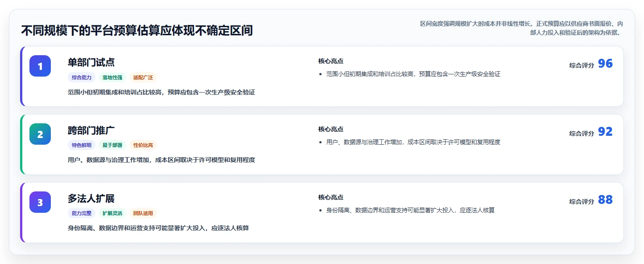Image resolution: width=644 pixels, height=264 pixels.
Task: Click the number 1 rank badge
Action: coord(40,66)
